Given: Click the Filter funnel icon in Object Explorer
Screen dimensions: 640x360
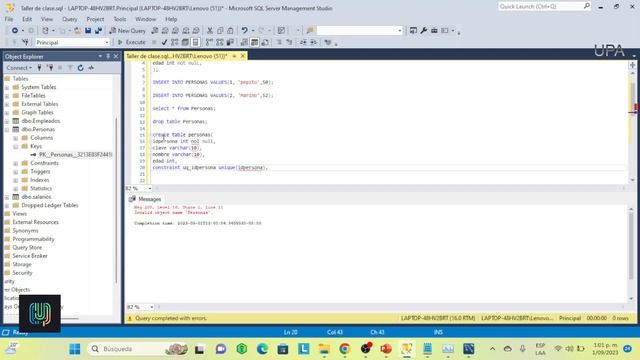Looking at the screenshot, I should (70, 68).
